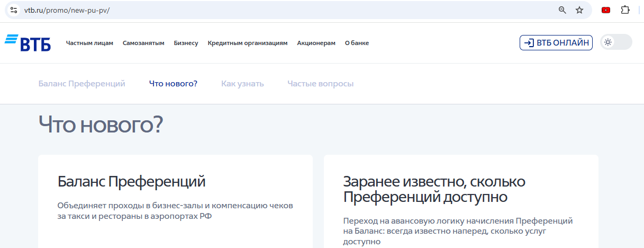Open the Частным лицам menu

click(89, 43)
